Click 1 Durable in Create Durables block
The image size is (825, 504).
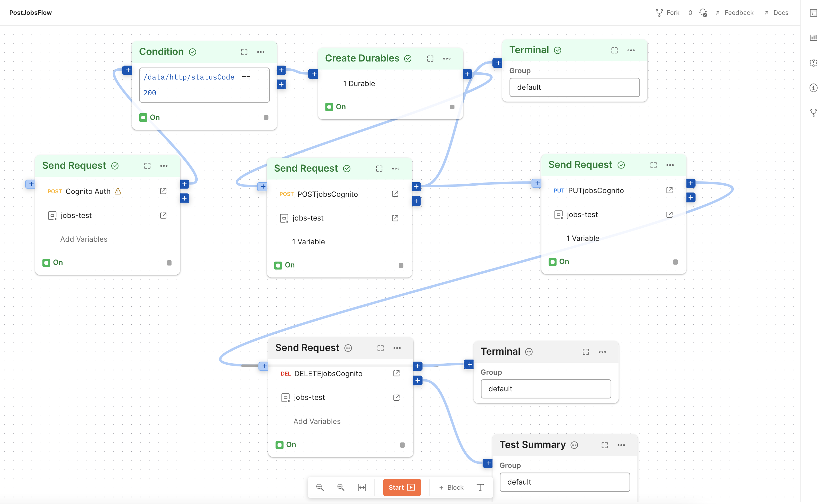(x=359, y=84)
